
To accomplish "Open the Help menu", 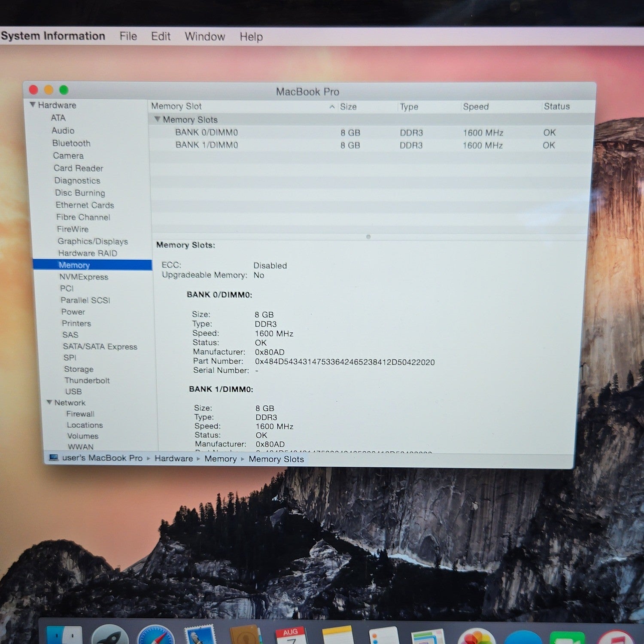I will point(251,37).
